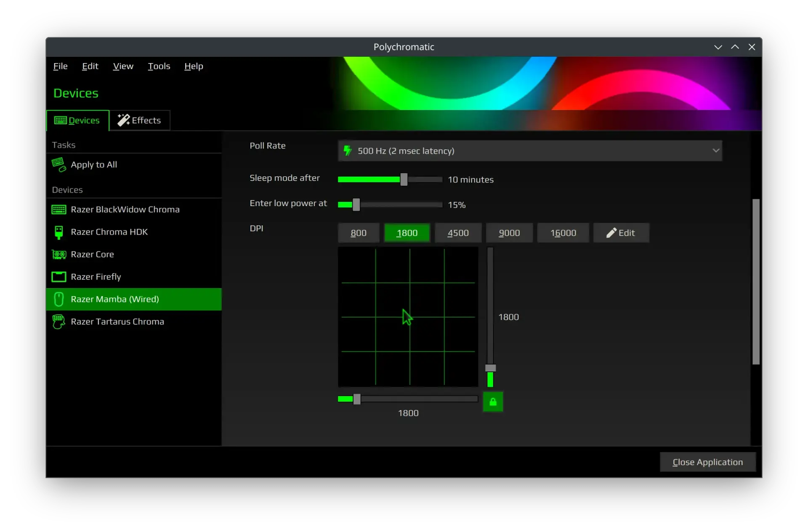Click the Close Application button
The width and height of the screenshot is (808, 532).
pyautogui.click(x=708, y=462)
